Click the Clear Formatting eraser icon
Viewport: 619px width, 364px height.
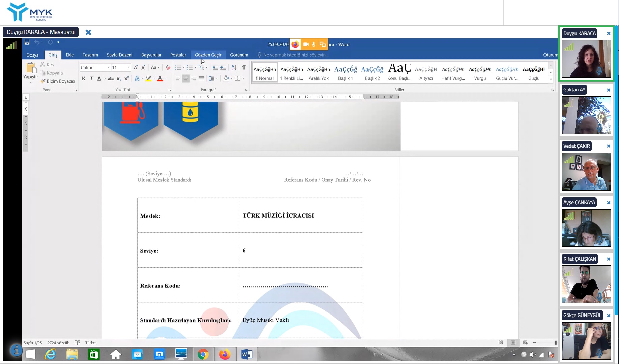click(x=168, y=68)
